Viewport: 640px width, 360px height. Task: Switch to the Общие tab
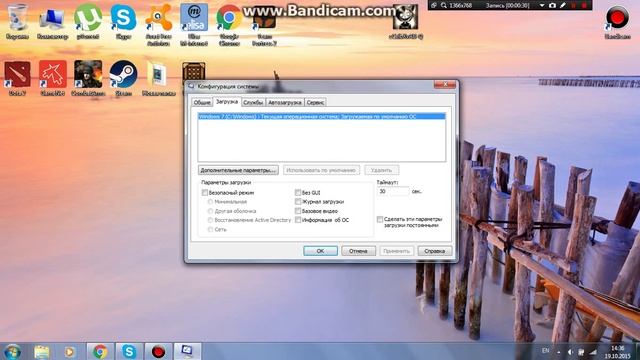pos(202,102)
